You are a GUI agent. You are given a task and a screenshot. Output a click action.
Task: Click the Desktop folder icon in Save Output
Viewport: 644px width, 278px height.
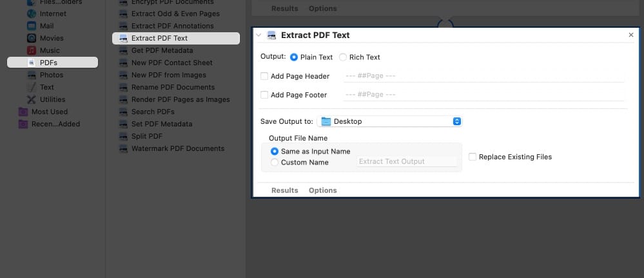click(326, 121)
